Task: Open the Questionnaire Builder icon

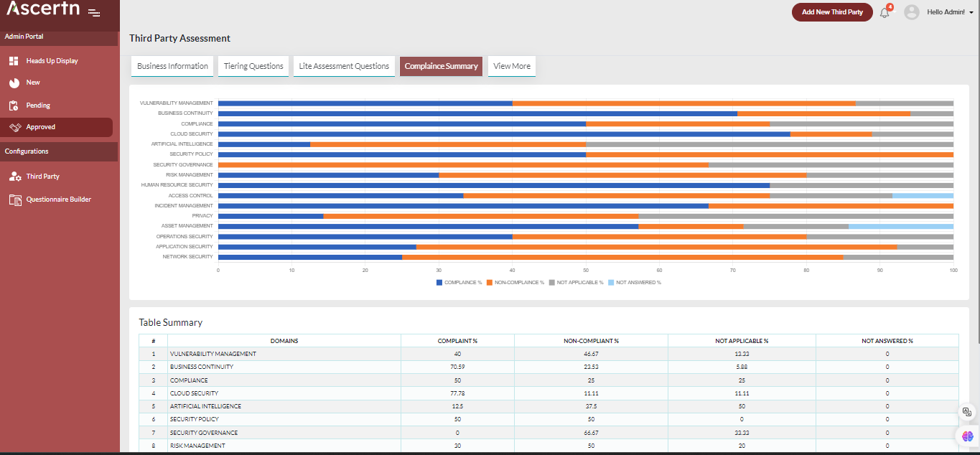Action: coord(14,200)
